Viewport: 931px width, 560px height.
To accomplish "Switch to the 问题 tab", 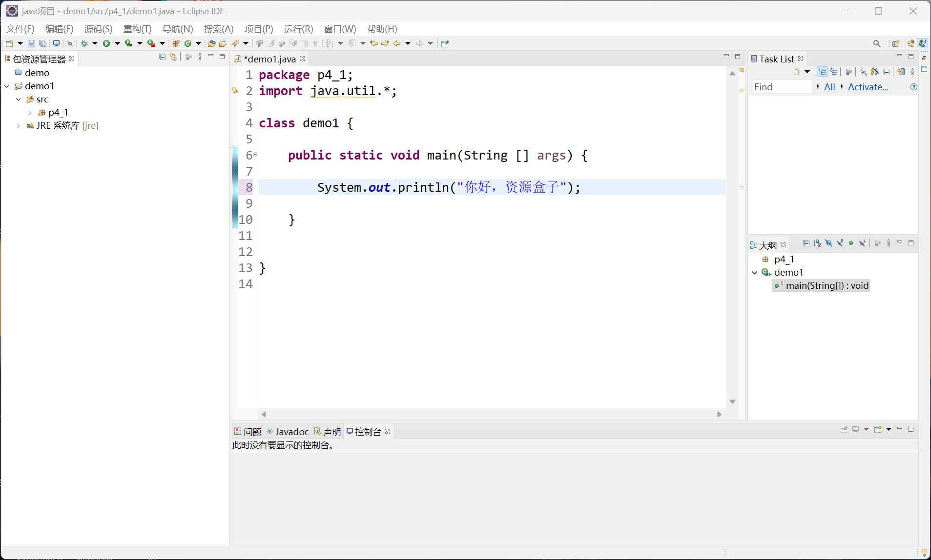I will tap(248, 431).
